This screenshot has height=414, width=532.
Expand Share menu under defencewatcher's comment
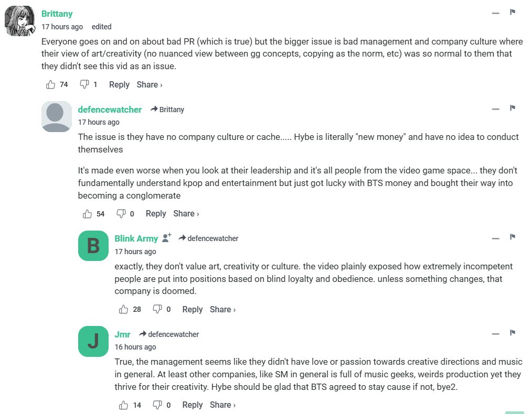tap(186, 213)
